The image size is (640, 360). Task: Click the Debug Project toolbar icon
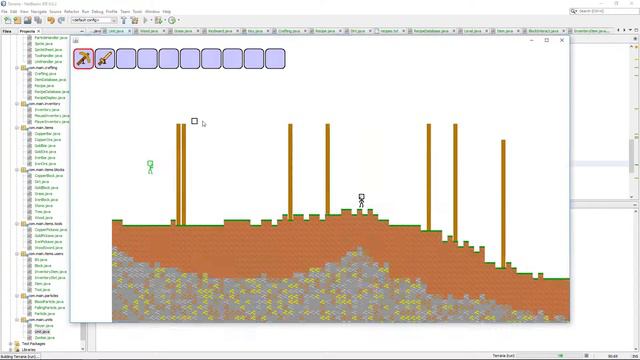pyautogui.click(x=158, y=20)
